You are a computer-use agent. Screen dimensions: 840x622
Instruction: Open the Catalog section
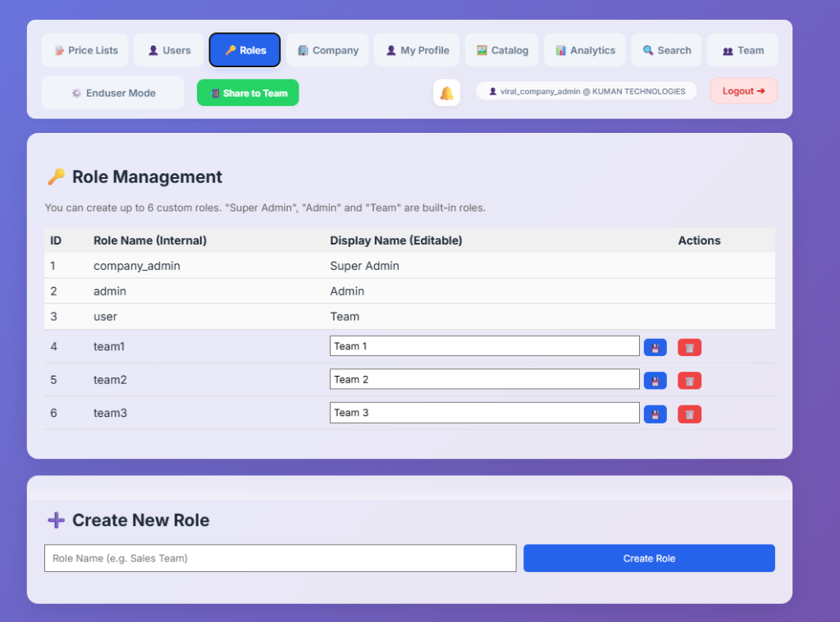pyautogui.click(x=501, y=50)
